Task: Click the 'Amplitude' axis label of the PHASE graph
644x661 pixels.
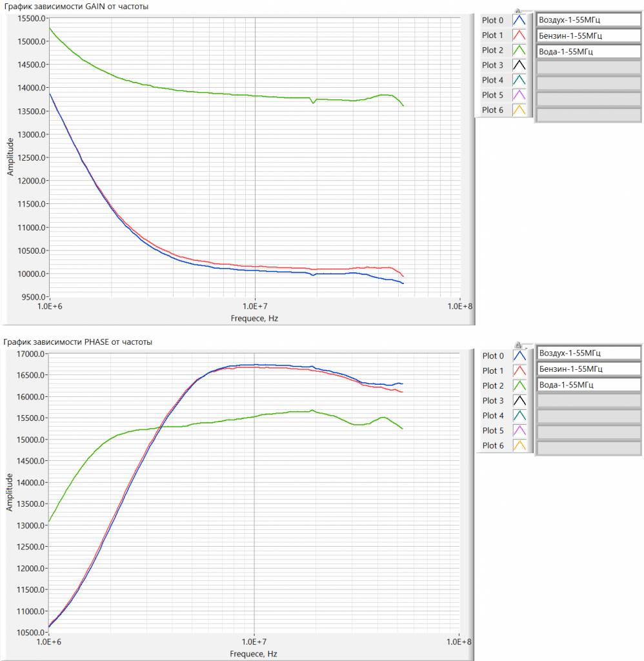Action: coord(10,492)
